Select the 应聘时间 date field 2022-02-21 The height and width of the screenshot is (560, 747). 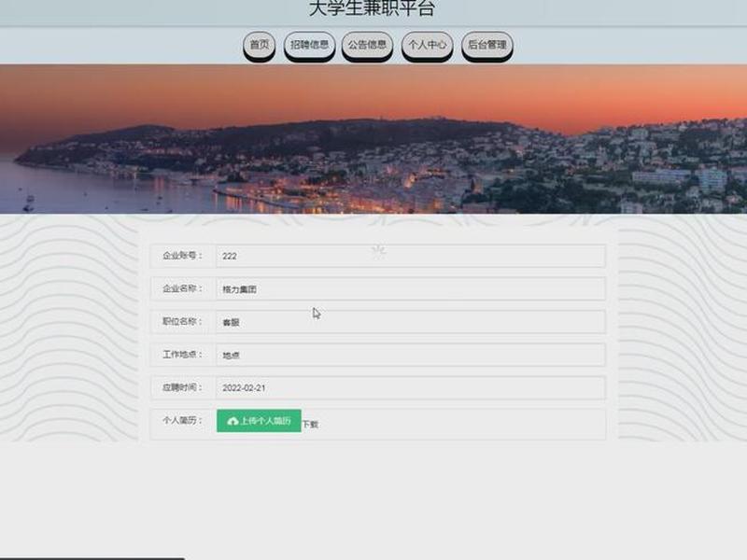pyautogui.click(x=411, y=388)
